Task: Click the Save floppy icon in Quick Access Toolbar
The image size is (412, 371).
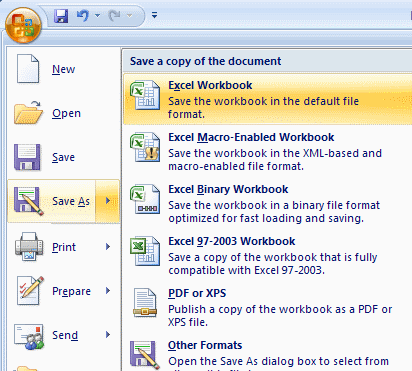Action: pos(61,15)
